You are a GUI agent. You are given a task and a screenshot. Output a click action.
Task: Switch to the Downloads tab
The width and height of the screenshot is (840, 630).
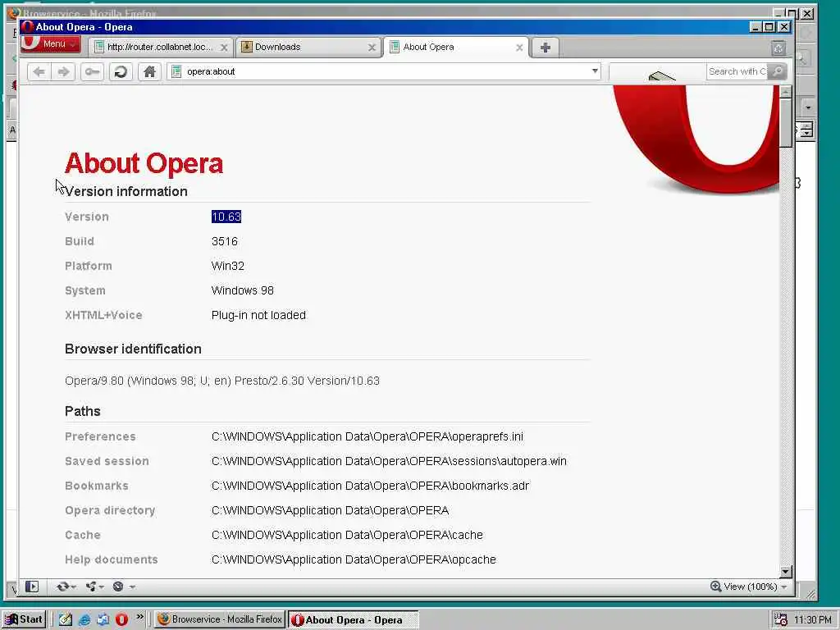coord(308,47)
